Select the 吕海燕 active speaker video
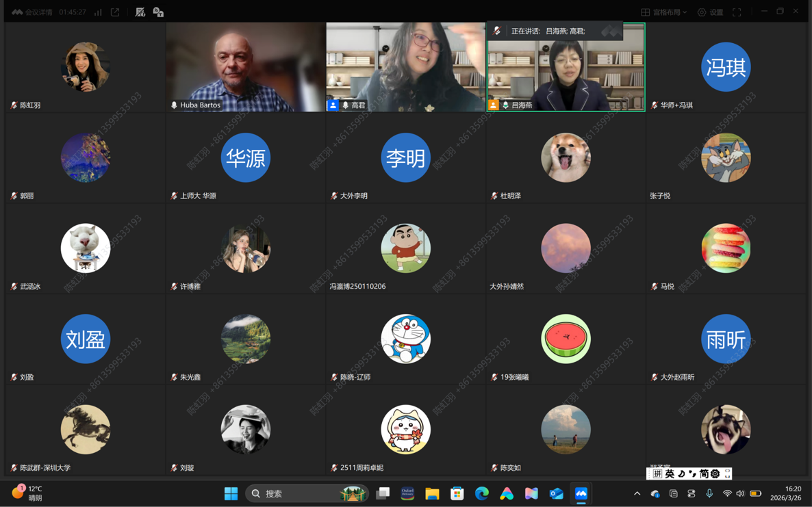This screenshot has width=812, height=507. click(x=566, y=66)
